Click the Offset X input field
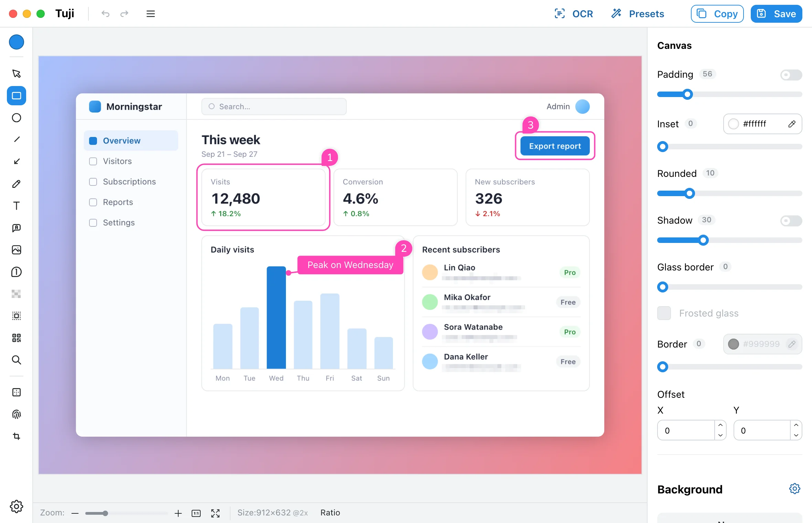Screen dimensions: 812x523 [686, 430]
